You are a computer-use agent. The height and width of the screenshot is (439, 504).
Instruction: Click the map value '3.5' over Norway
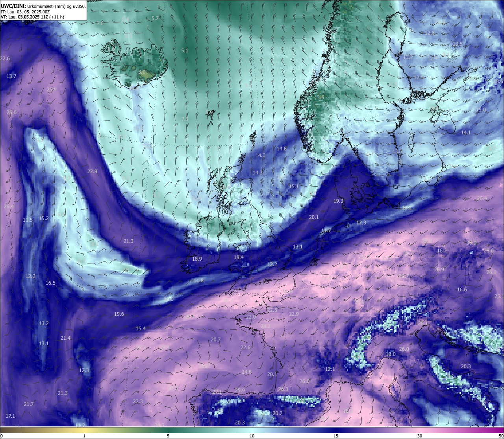coord(321,97)
